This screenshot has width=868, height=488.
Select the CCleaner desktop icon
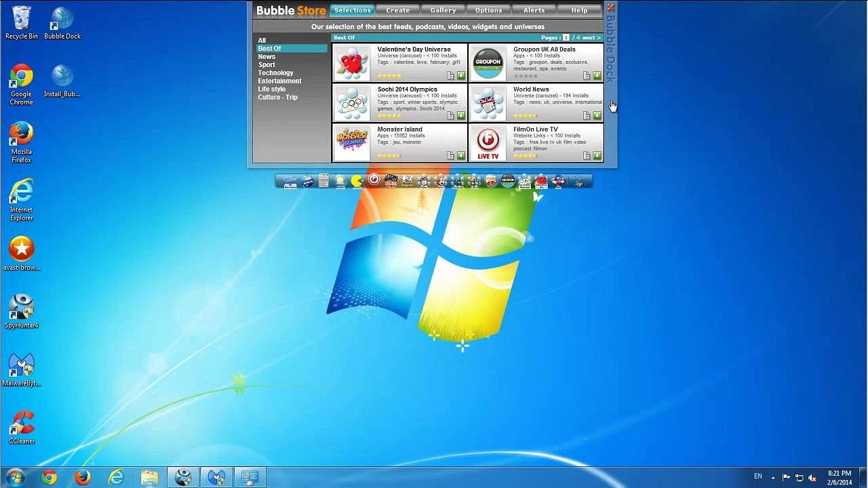pyautogui.click(x=21, y=428)
